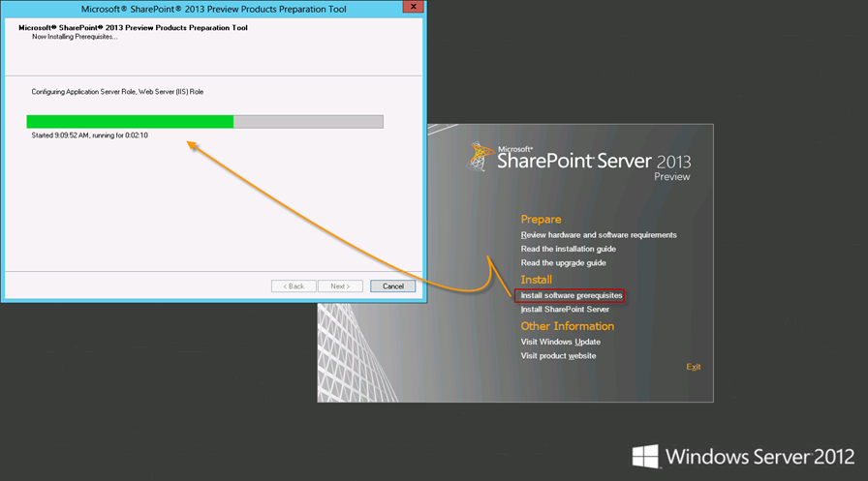Click the bold Preparation Tool heading text
868x481 pixels.
click(133, 28)
